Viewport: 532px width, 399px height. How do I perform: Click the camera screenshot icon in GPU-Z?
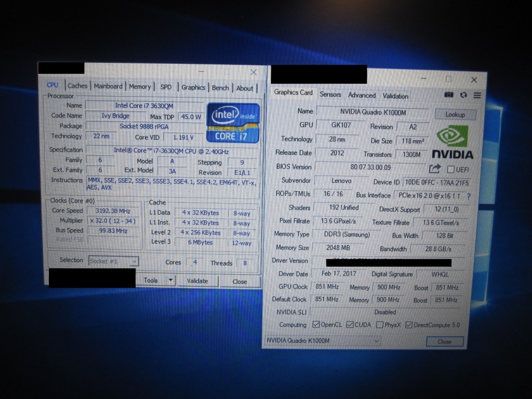pyautogui.click(x=448, y=95)
